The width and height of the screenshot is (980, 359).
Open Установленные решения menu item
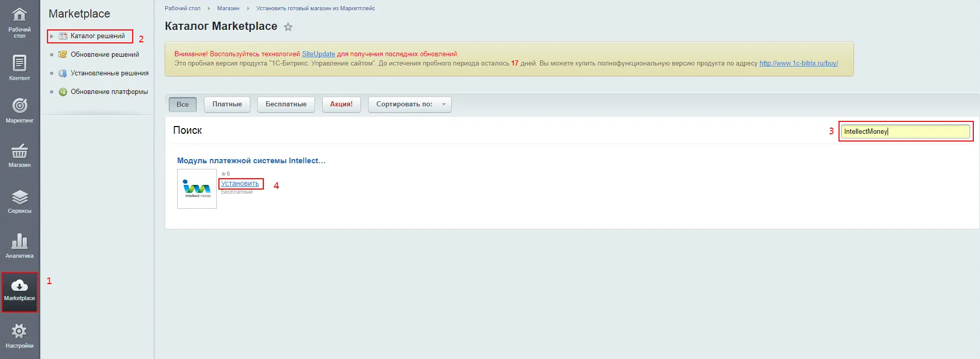109,73
